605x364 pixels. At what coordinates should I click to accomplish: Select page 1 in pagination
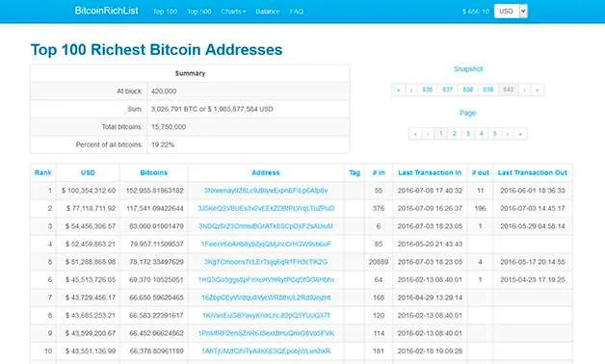[x=441, y=134]
